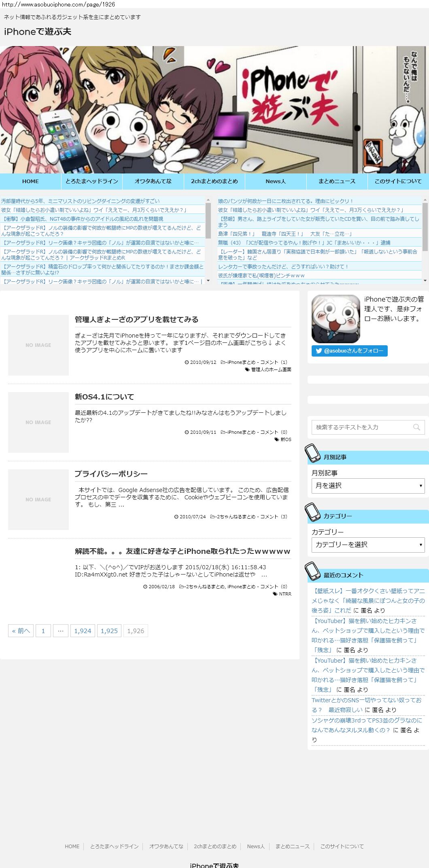The height and width of the screenshot is (868, 429).
Task: Click the Twitter bird follow icon
Action: coord(319,351)
